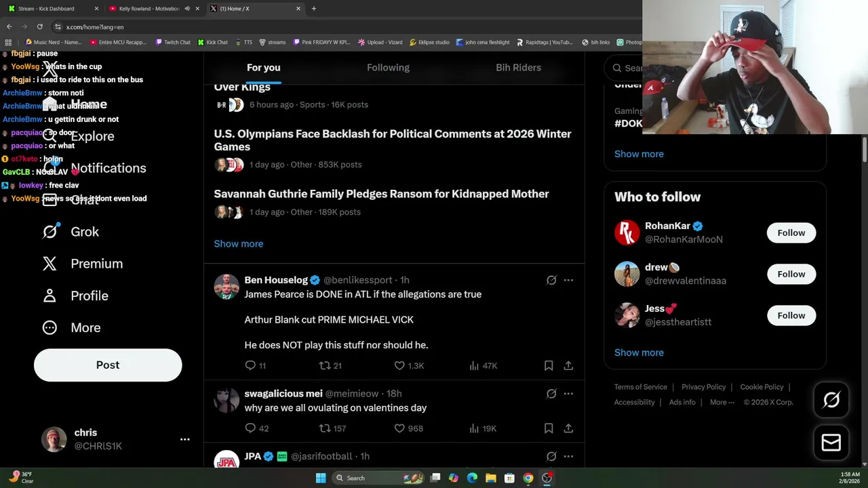Open Terms of Service link

pyautogui.click(x=641, y=387)
